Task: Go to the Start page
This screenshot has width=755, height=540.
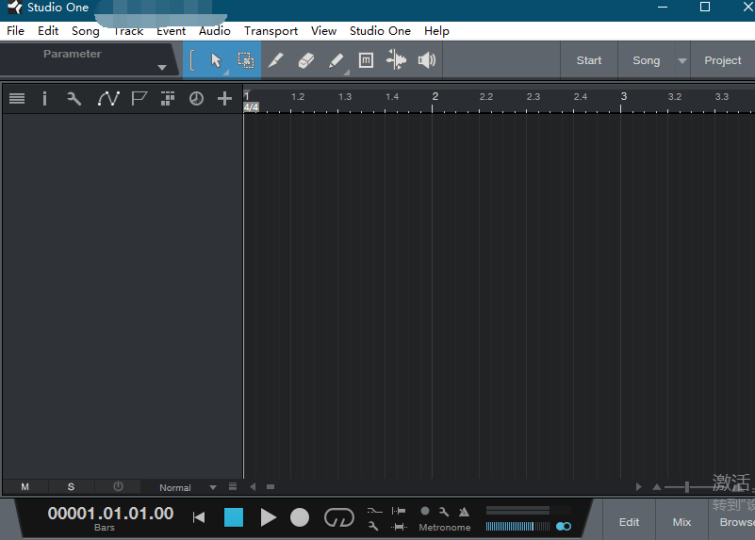Action: (589, 60)
